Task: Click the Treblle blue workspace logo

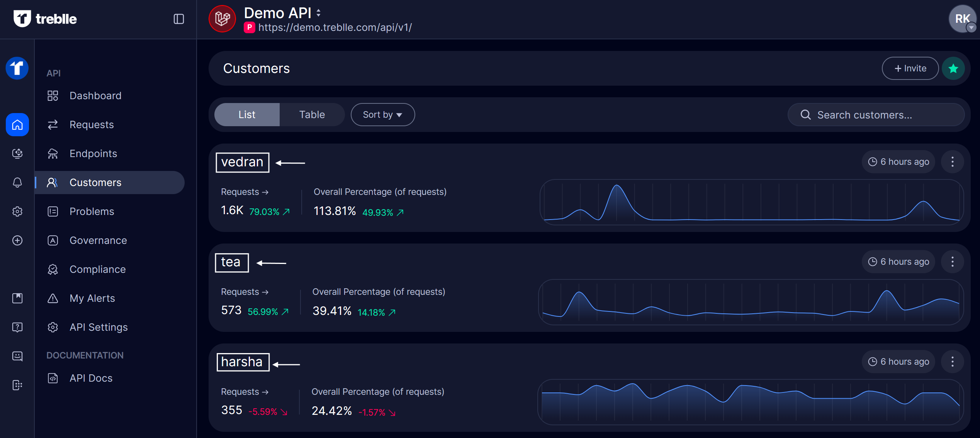Action: pos(17,68)
